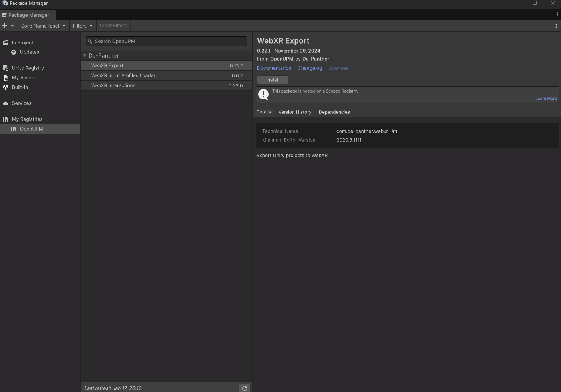
Task: Collapse the De-Panther package group
Action: click(84, 55)
